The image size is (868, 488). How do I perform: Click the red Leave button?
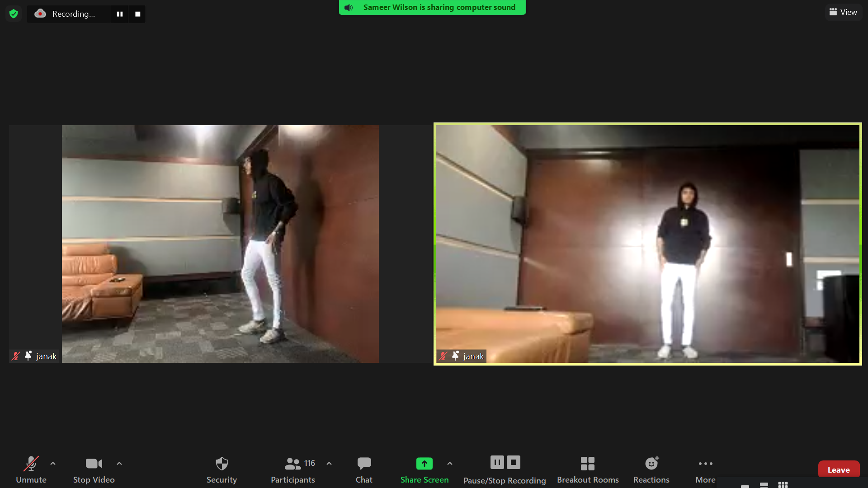pyautogui.click(x=839, y=470)
